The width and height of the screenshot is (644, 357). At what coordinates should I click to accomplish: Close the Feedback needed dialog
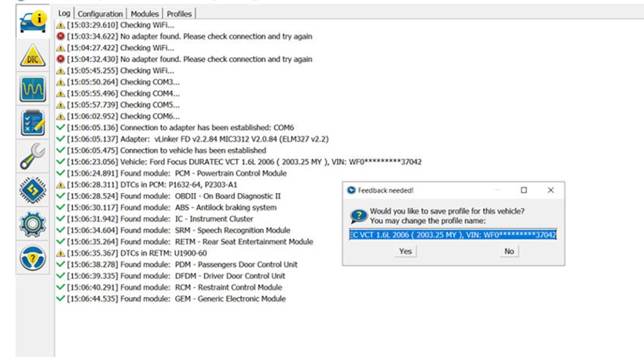[x=551, y=190]
